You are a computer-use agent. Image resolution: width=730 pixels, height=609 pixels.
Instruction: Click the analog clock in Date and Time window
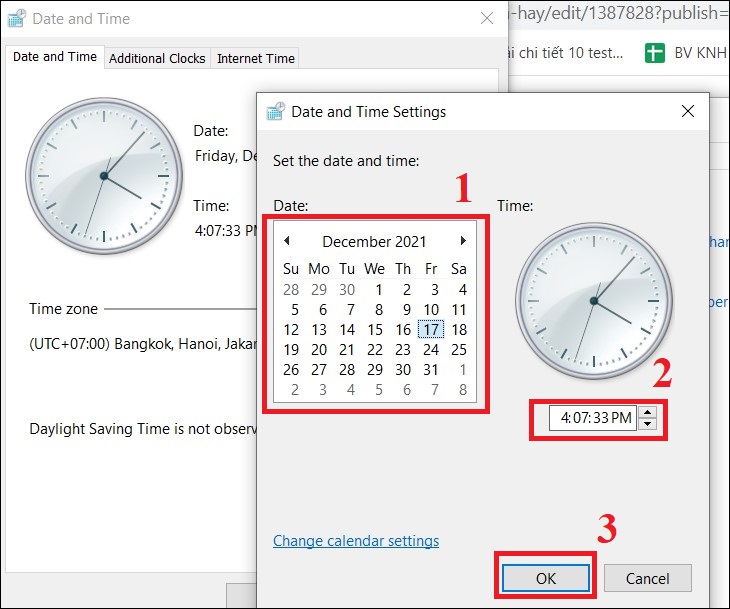[x=104, y=176]
